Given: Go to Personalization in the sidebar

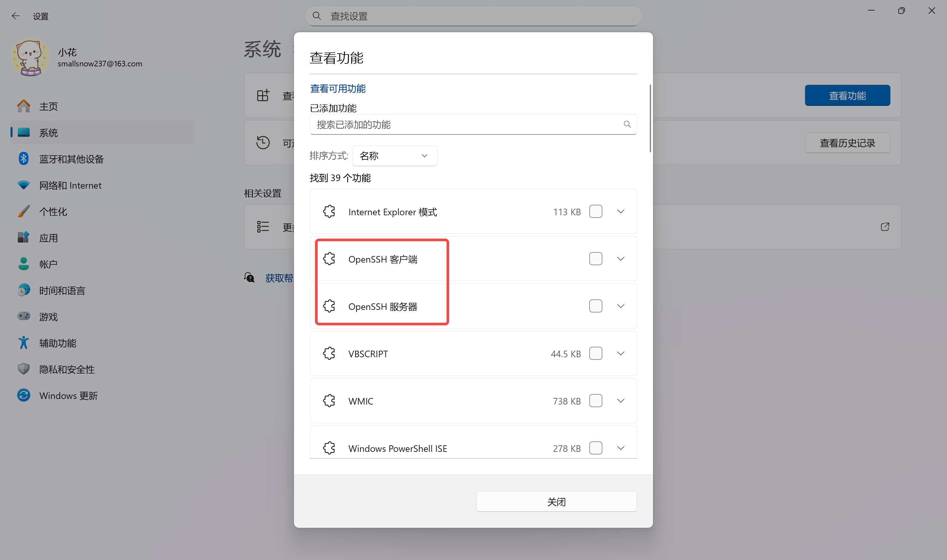Looking at the screenshot, I should 53,212.
